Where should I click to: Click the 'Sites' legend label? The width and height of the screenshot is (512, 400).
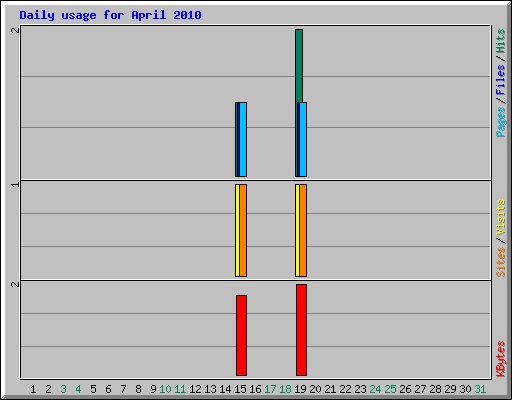coord(501,262)
